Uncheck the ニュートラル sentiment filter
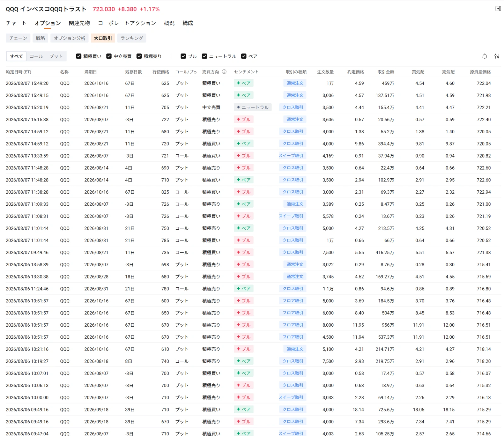504x436 pixels. 204,56
